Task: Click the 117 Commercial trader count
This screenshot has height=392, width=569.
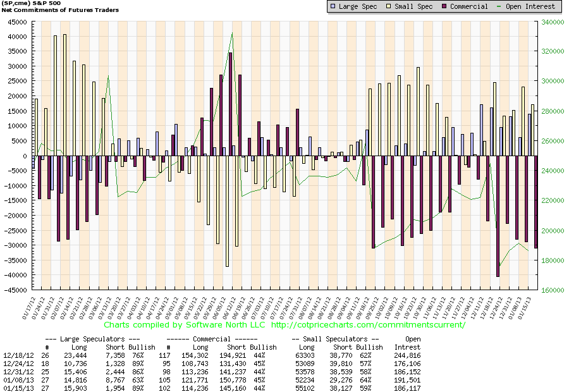Action: (x=165, y=356)
